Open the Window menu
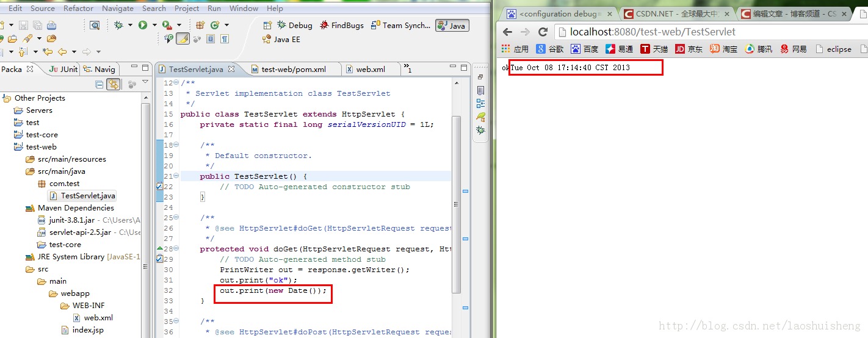 click(x=244, y=9)
